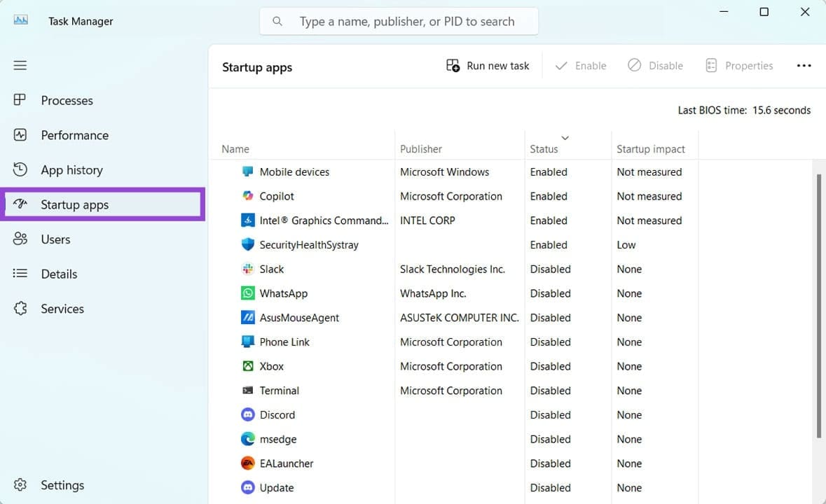
Task: Select the Xbox app icon
Action: pos(247,366)
